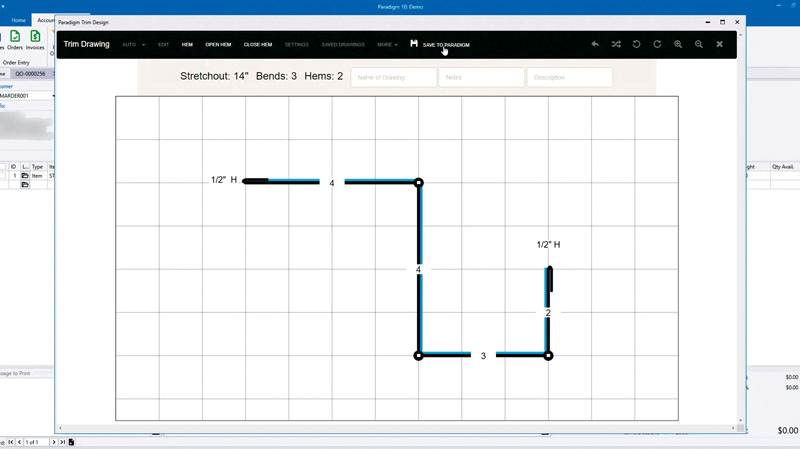Viewport: 800px width, 449px height.
Task: Rotate the drawing counterclockwise
Action: pyautogui.click(x=636, y=44)
